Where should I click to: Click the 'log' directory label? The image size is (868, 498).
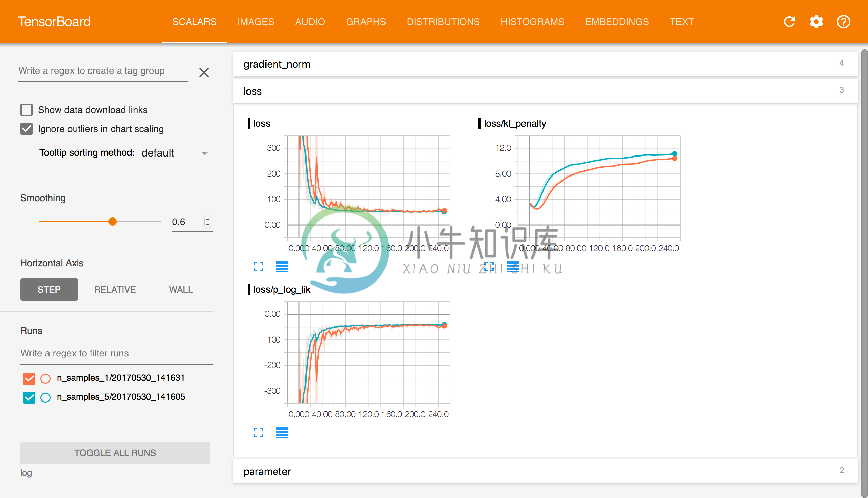point(26,473)
